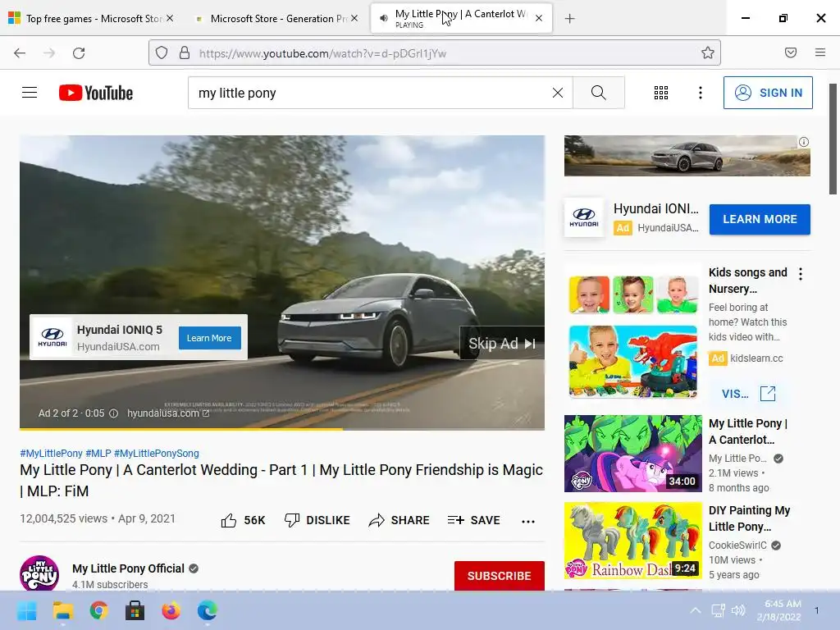Visit site link for kidslearn.cc ad

pos(748,394)
